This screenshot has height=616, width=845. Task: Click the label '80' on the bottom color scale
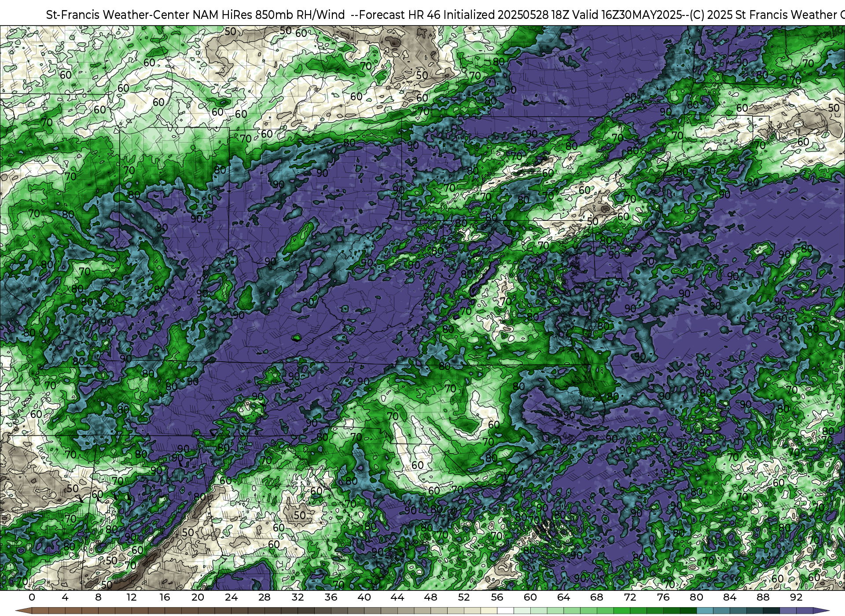tap(696, 597)
